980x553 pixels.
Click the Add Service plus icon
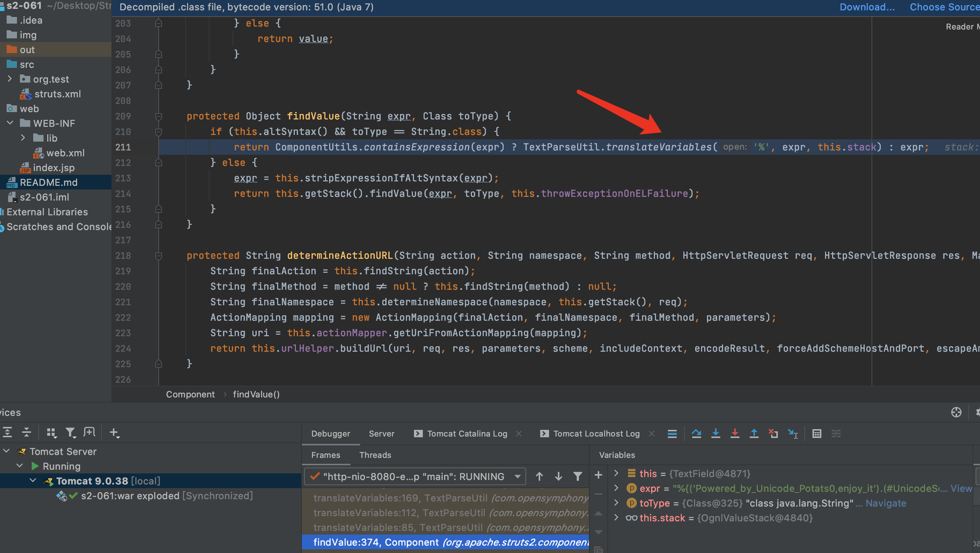(114, 432)
